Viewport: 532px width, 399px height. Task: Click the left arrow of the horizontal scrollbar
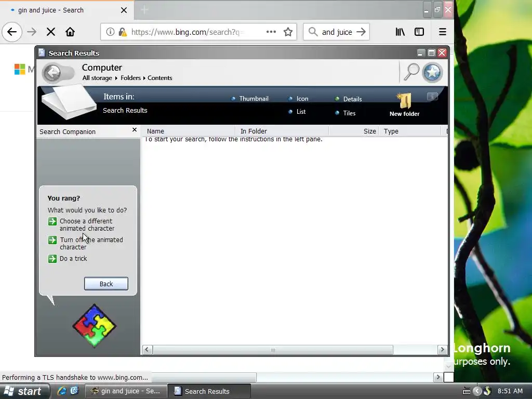click(x=147, y=350)
